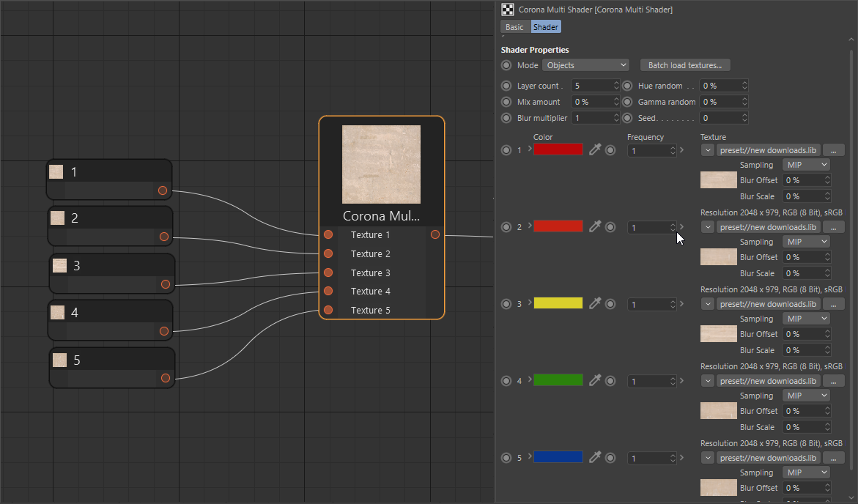
Task: Pick color with layer 4 eyedropper
Action: point(595,380)
